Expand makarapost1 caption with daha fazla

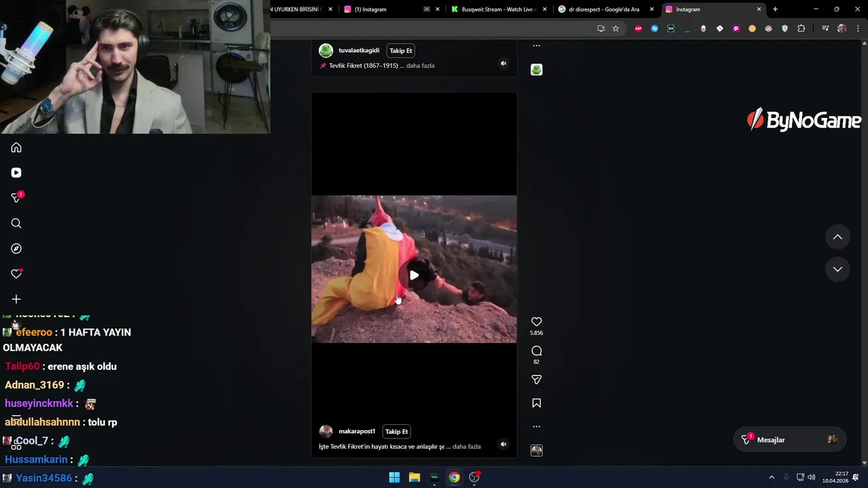[x=467, y=447]
